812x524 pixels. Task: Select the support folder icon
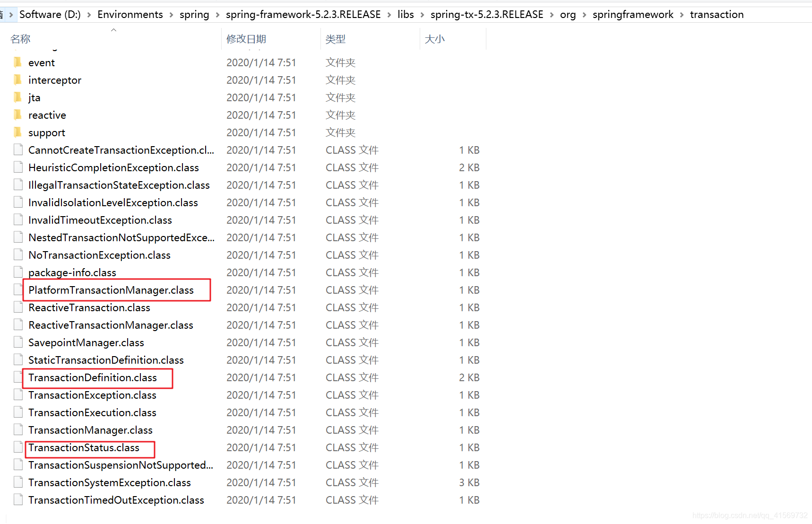click(x=18, y=132)
